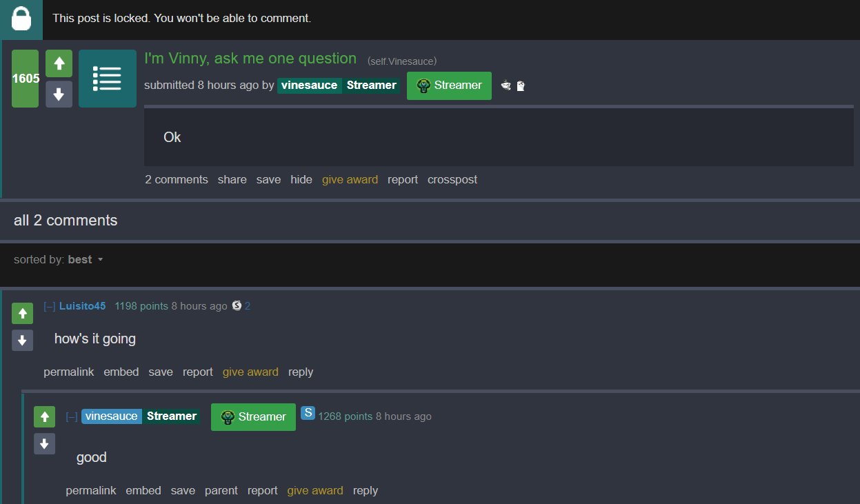Open parent link on vinesauce's reply
The height and width of the screenshot is (504, 860).
coord(221,490)
